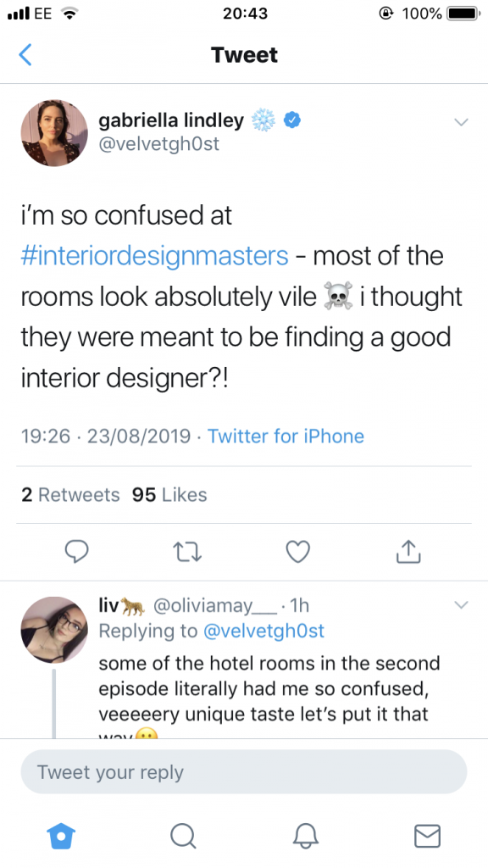Image resolution: width=488 pixels, height=868 pixels.
Task: View the 2 Retweets list
Action: tap(70, 494)
